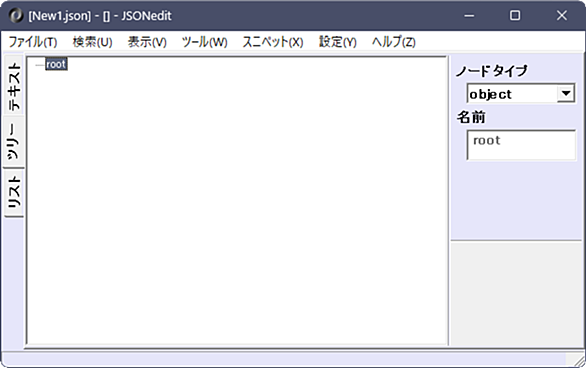586x368 pixels.
Task: Click the window resize grip corner
Action: [579, 360]
